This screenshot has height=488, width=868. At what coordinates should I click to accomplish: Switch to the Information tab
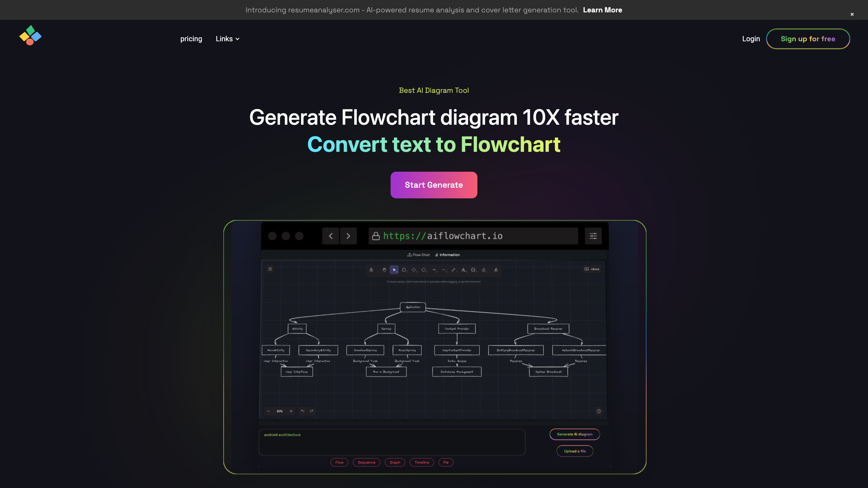pyautogui.click(x=448, y=255)
